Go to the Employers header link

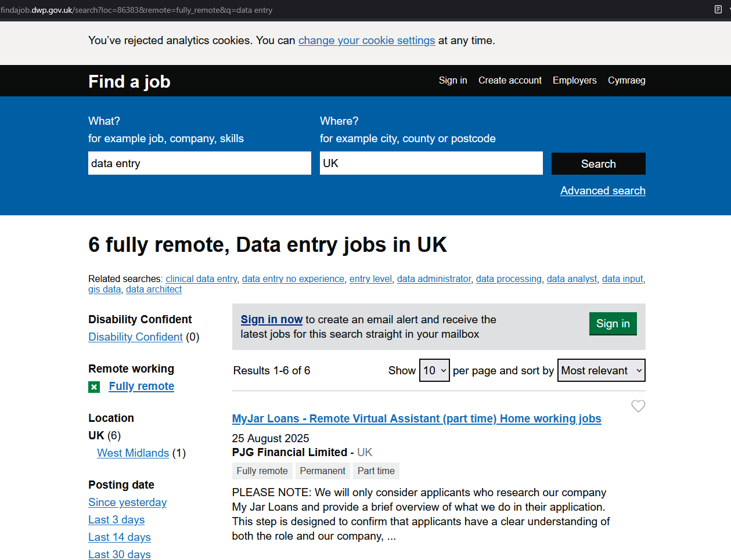pos(574,81)
